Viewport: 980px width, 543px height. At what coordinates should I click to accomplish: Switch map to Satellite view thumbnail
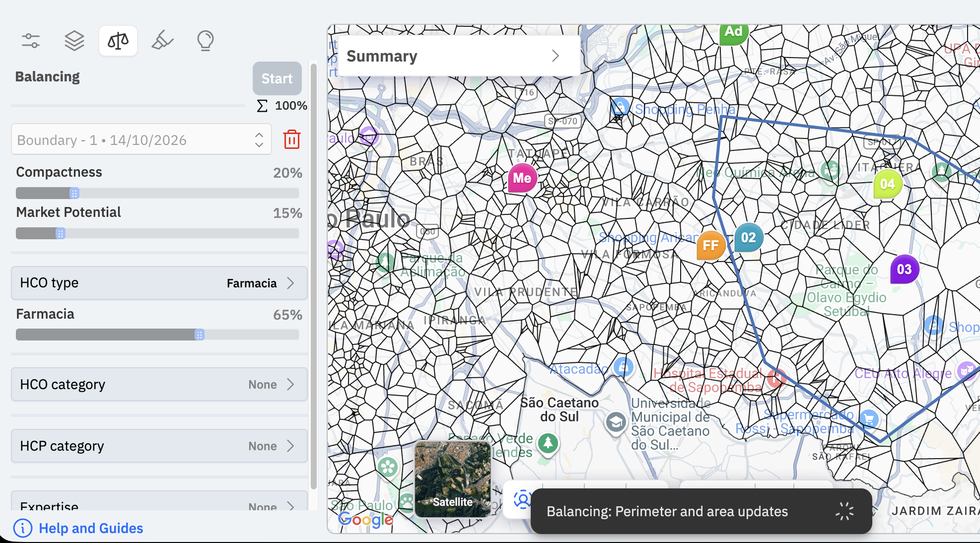coord(453,479)
